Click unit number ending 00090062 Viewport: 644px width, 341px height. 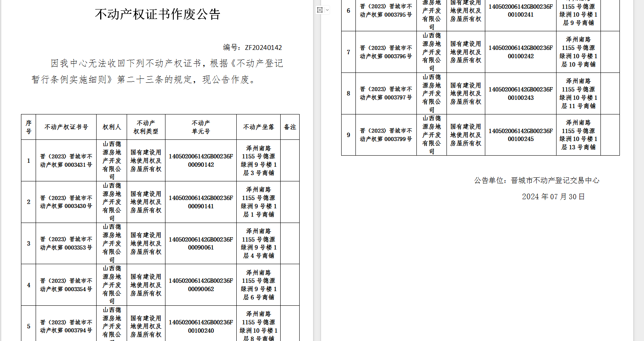pyautogui.click(x=201, y=285)
